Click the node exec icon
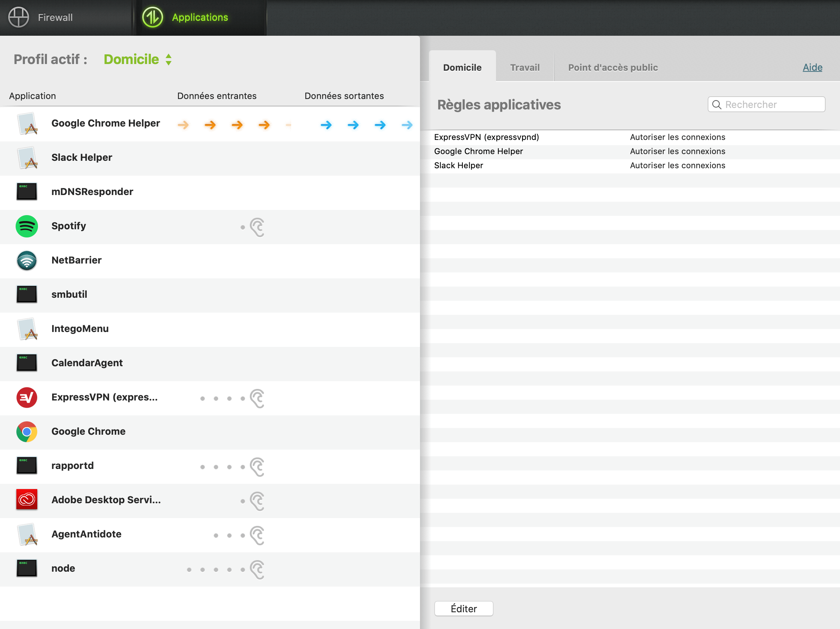Viewport: 840px width, 629px height. click(x=26, y=568)
